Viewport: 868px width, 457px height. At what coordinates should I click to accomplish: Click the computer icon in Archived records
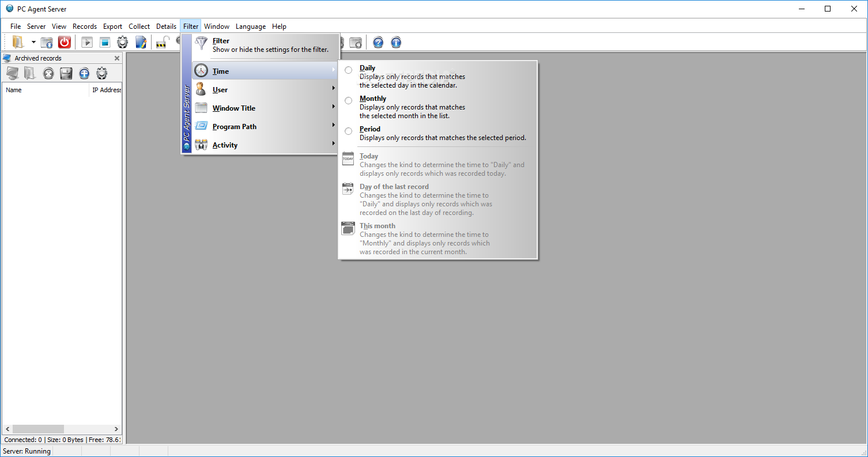pyautogui.click(x=13, y=73)
